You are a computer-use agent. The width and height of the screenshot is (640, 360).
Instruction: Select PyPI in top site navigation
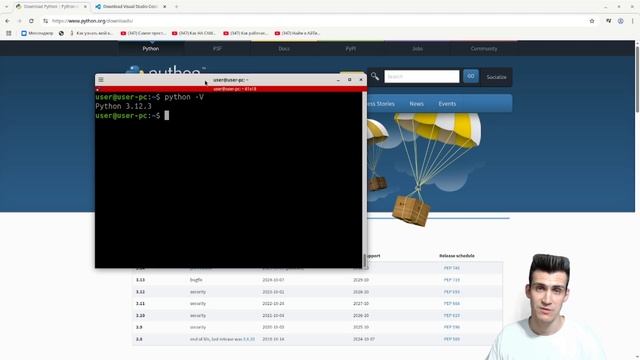[x=351, y=49]
